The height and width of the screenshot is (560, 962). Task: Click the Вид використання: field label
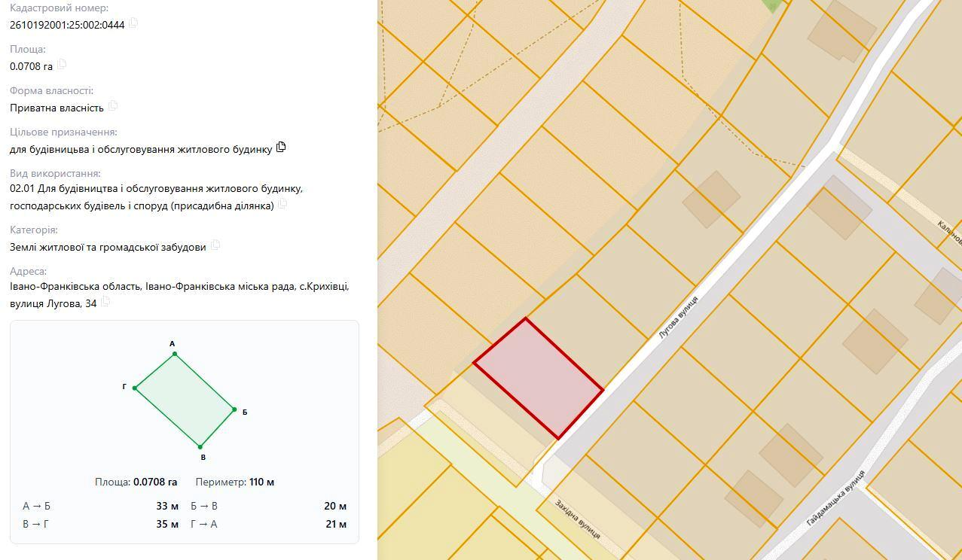[55, 173]
